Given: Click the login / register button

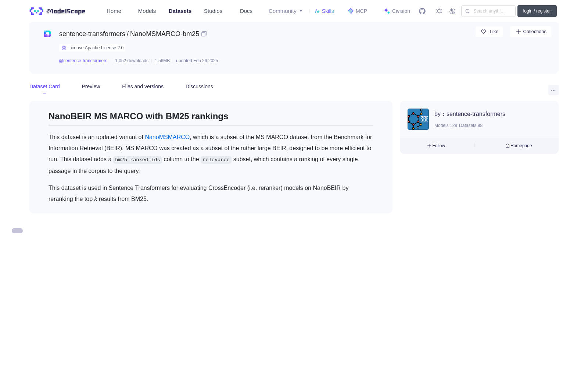Looking at the screenshot, I should tap(537, 11).
